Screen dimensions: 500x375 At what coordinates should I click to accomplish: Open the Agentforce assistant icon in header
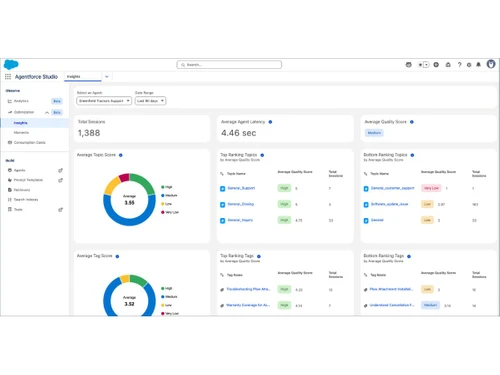click(408, 65)
